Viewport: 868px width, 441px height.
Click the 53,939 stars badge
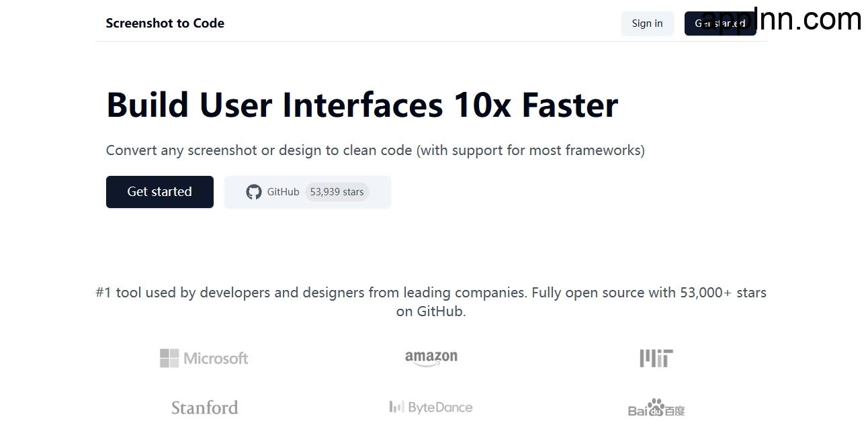coord(337,192)
